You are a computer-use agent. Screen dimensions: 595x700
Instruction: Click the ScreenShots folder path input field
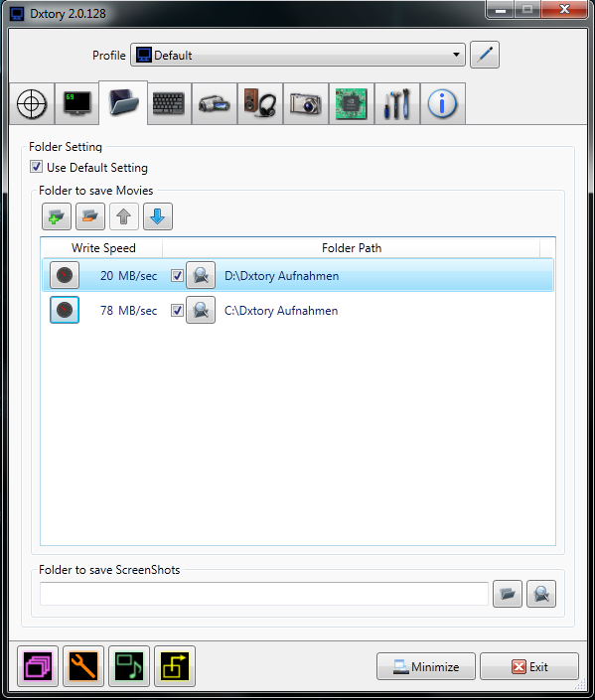[x=264, y=594]
